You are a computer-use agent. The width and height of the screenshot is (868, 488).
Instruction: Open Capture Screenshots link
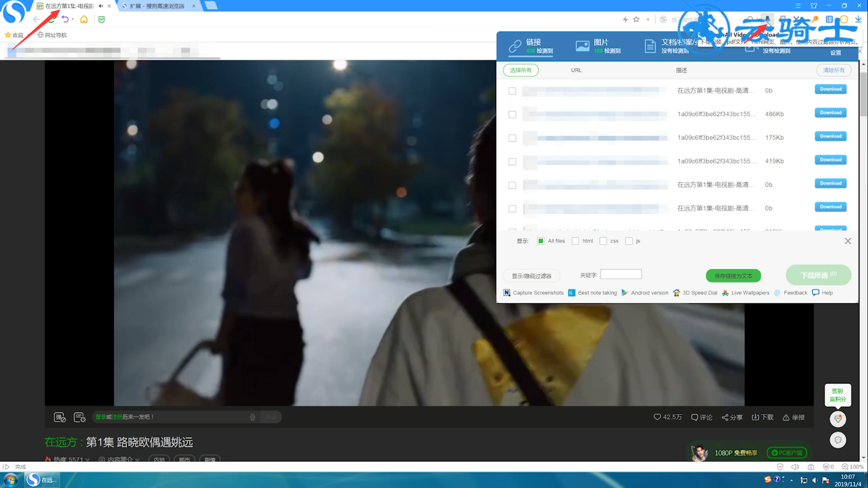pos(533,293)
